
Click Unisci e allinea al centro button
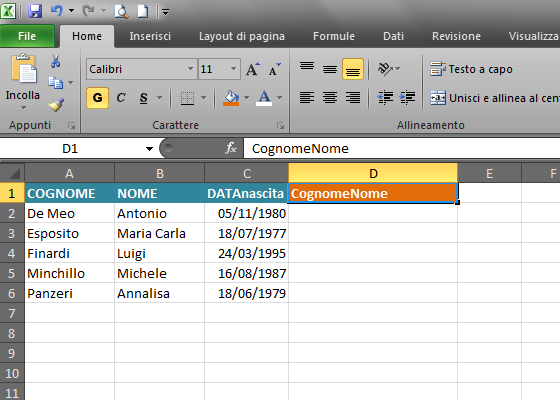click(495, 98)
